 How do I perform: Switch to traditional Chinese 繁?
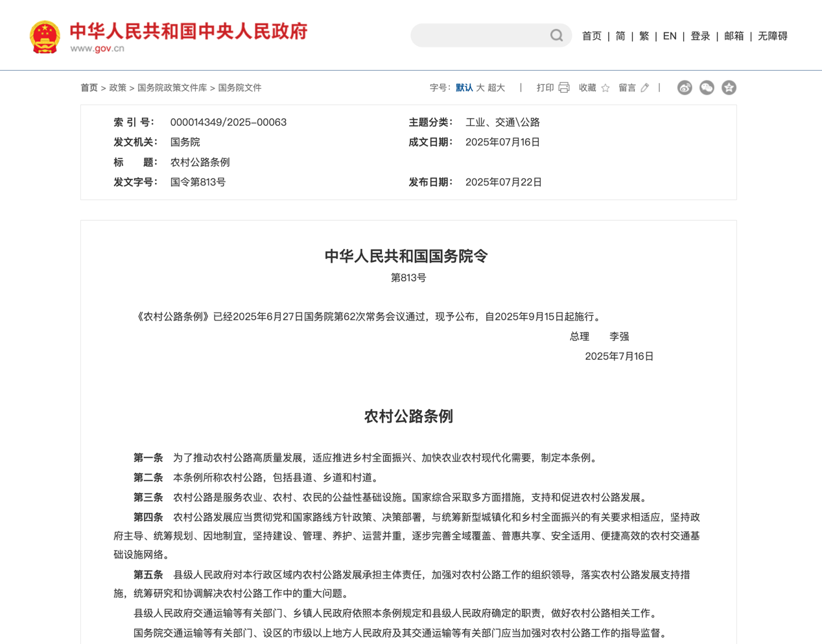click(x=644, y=36)
